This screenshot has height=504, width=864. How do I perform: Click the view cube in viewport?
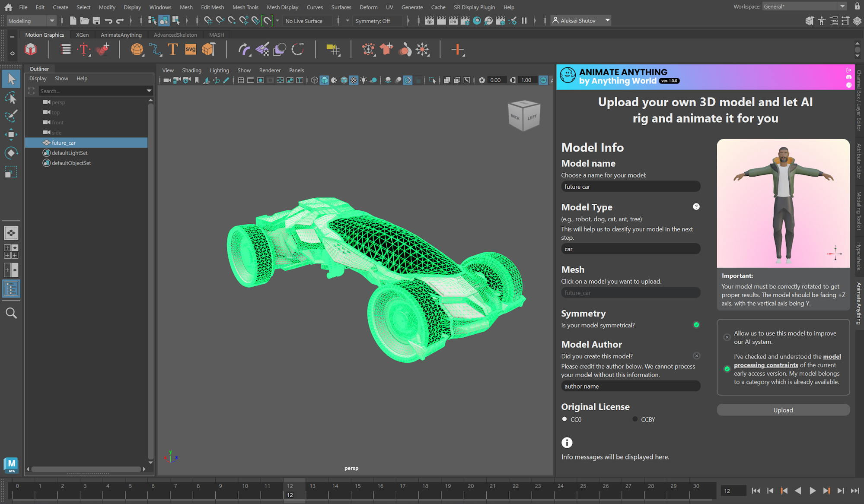(523, 116)
